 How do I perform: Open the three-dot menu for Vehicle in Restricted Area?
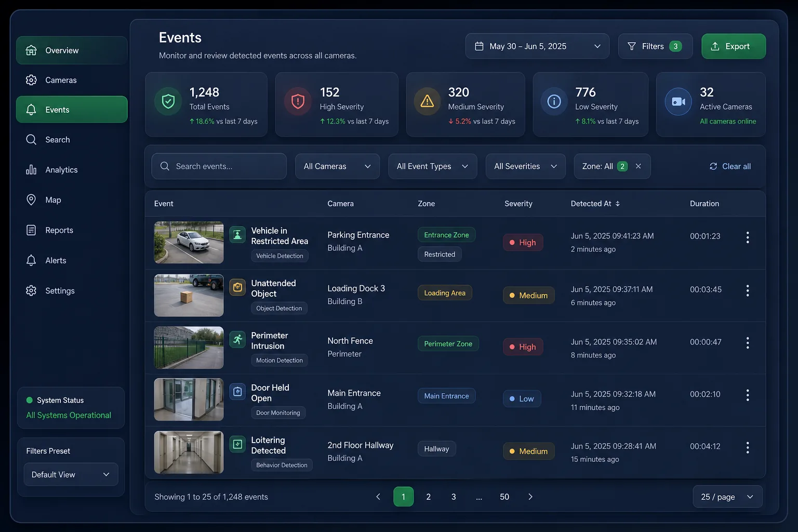pos(748,237)
